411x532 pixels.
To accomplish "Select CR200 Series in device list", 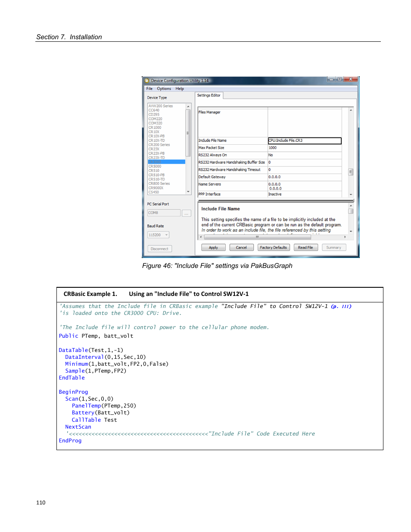I will click(159, 145).
